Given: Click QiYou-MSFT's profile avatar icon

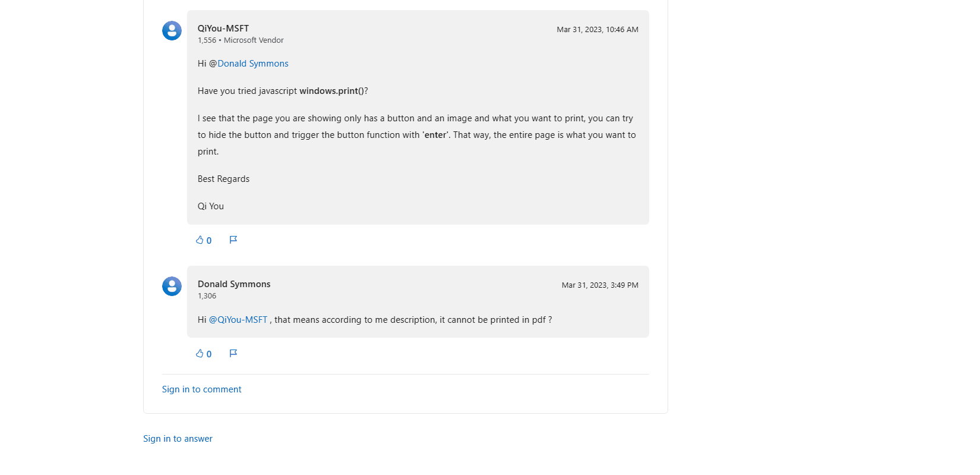Looking at the screenshot, I should (172, 31).
